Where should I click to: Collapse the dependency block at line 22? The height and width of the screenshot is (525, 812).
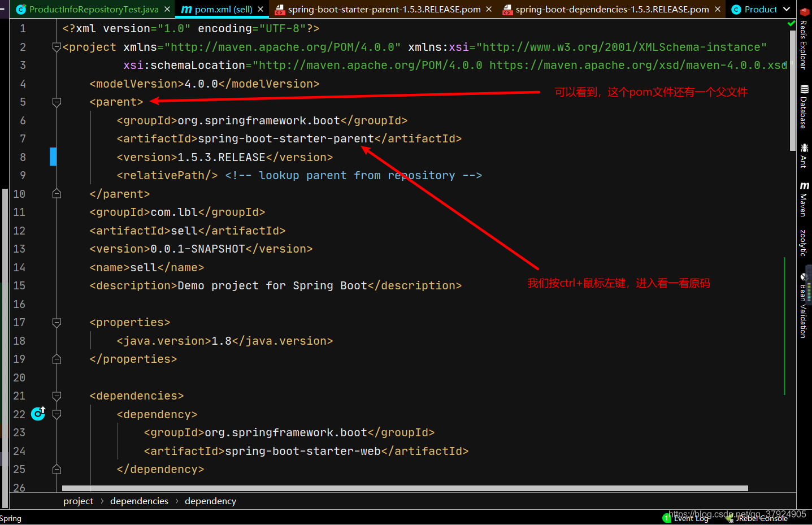click(x=57, y=414)
